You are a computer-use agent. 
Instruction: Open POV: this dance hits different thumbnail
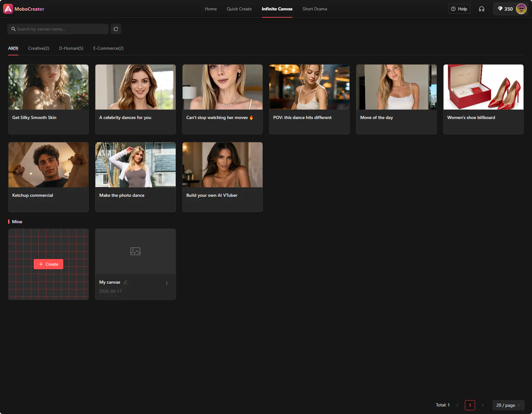pos(309,87)
